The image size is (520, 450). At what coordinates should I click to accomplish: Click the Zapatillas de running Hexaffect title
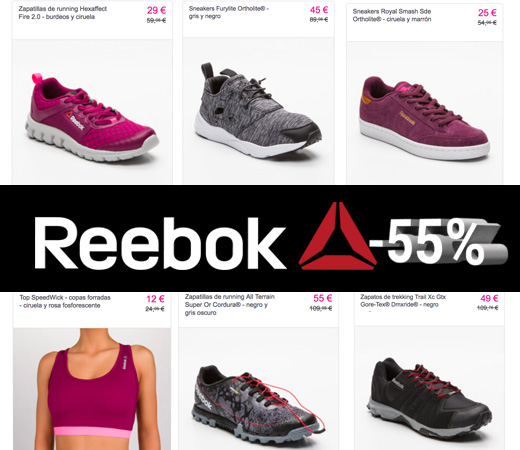pyautogui.click(x=63, y=13)
